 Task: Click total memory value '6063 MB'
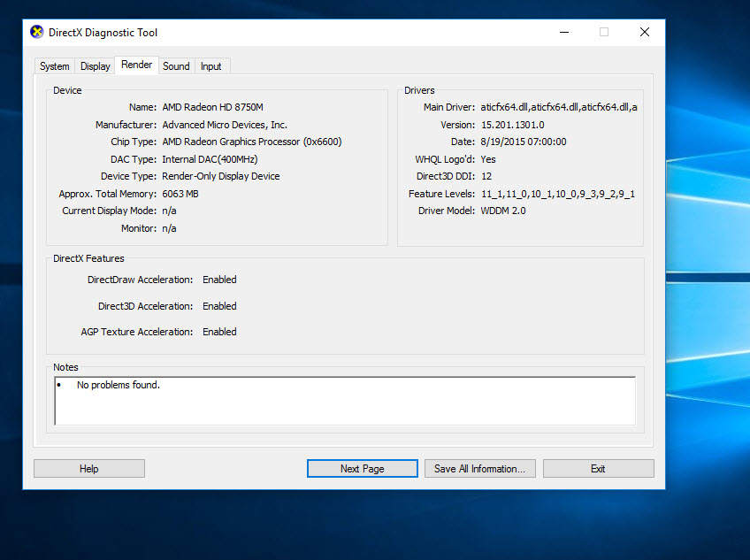tap(180, 194)
